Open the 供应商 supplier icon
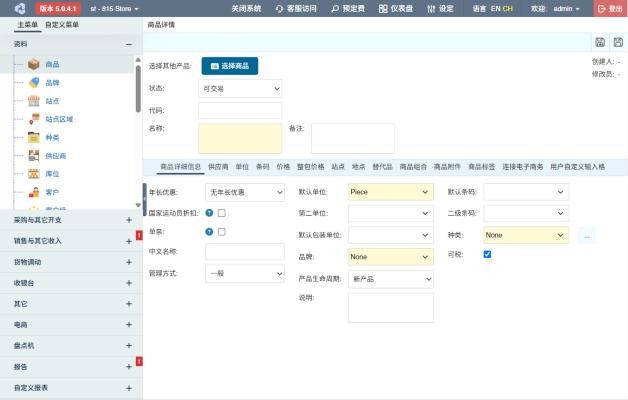 point(34,155)
